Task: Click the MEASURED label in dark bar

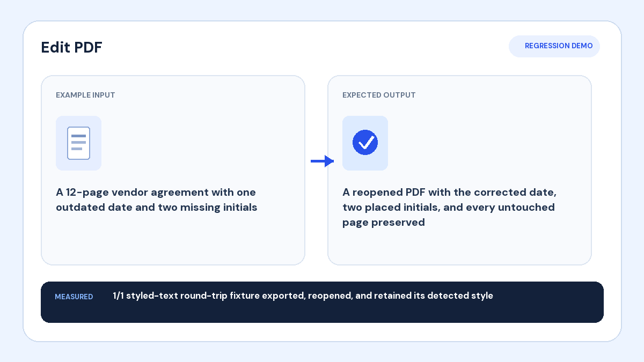Action: click(74, 297)
